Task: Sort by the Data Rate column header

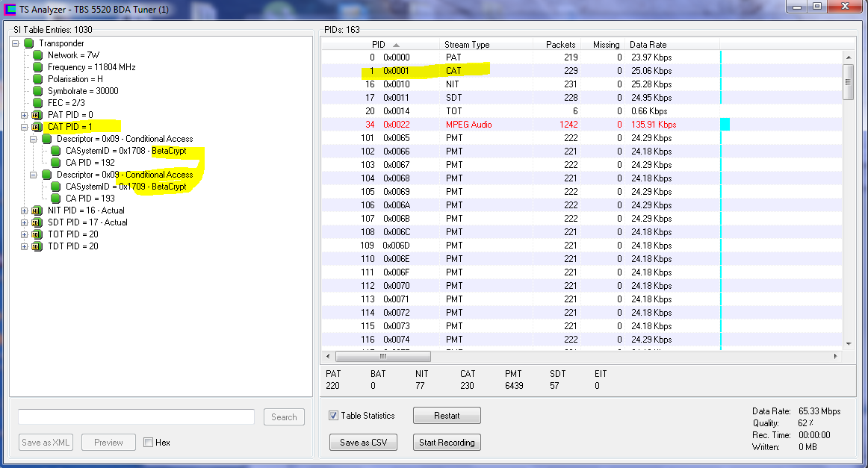Action: point(648,45)
